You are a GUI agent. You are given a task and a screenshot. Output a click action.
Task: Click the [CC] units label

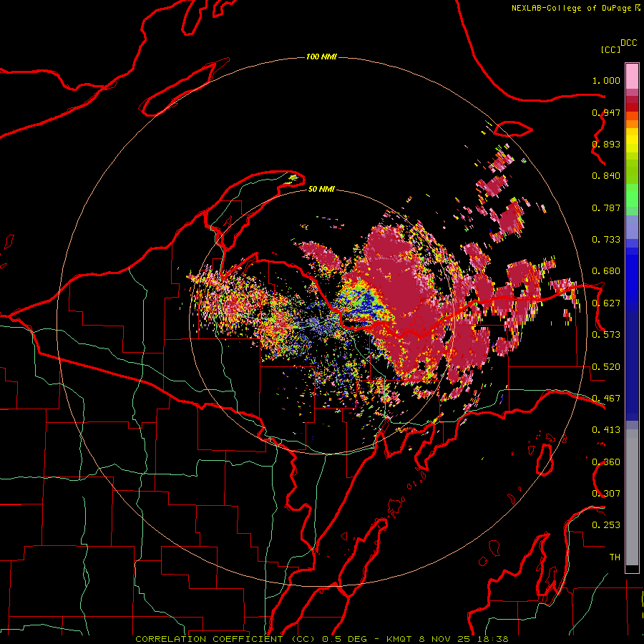coord(610,49)
